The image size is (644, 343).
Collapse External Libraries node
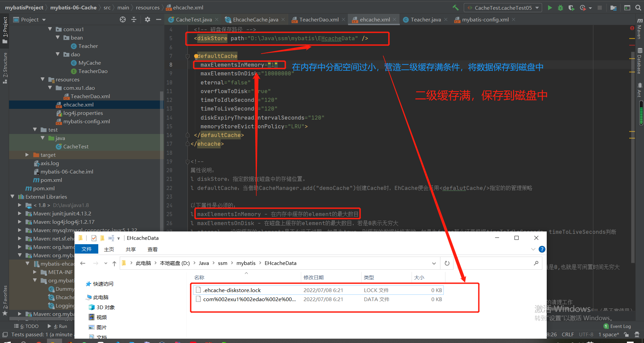(12, 197)
